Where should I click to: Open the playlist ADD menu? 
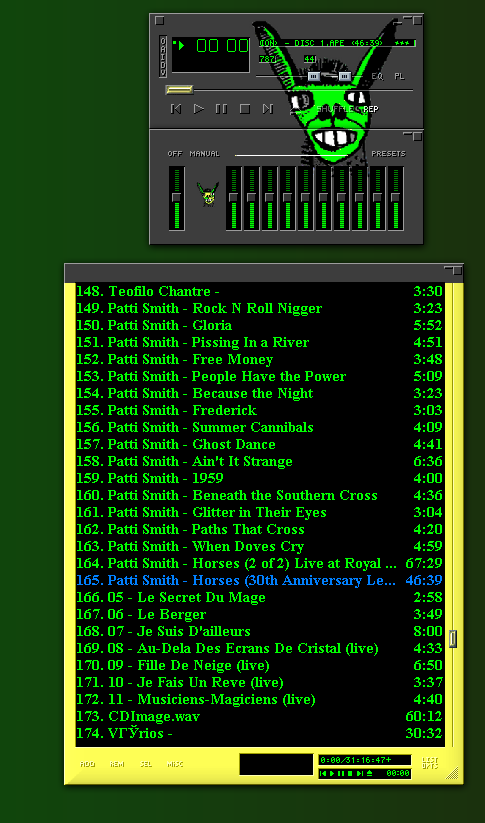click(x=88, y=764)
